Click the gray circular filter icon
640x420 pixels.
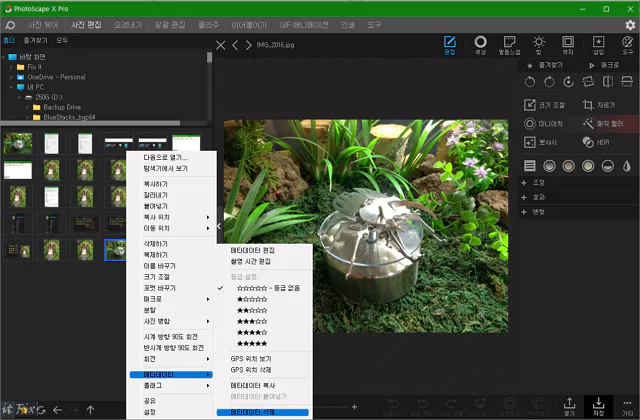point(549,166)
